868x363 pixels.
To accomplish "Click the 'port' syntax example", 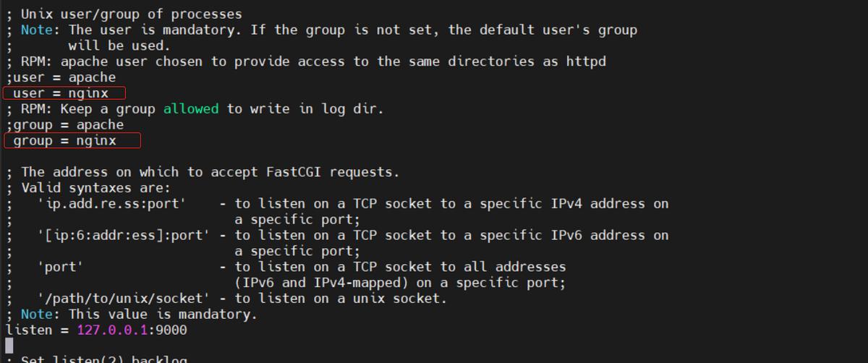I will (61, 267).
